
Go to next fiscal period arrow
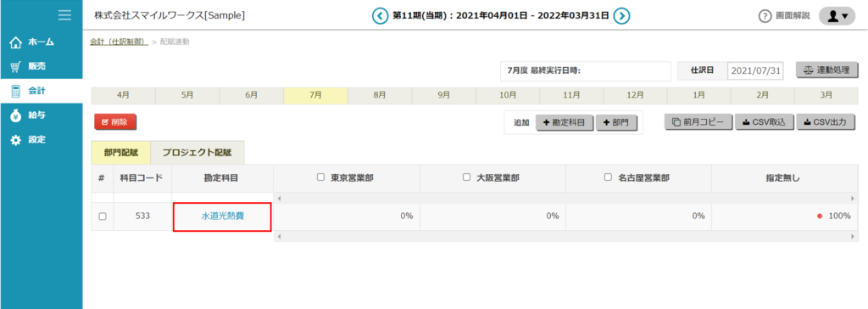622,15
